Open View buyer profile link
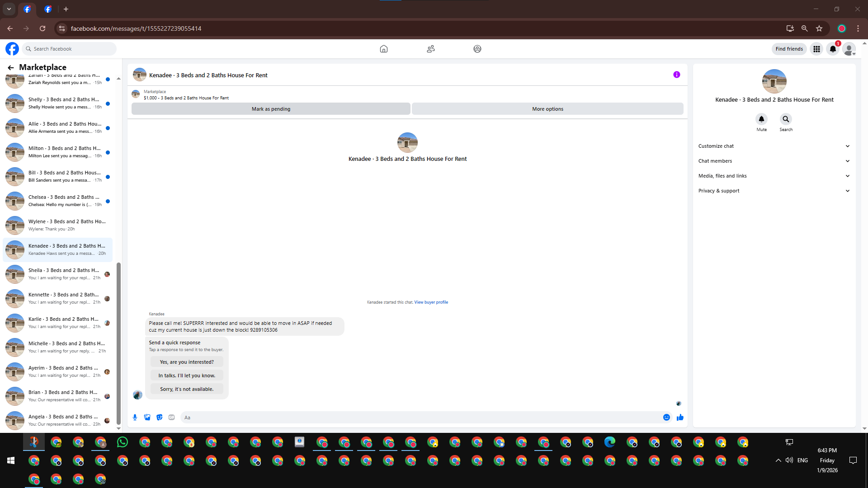The width and height of the screenshot is (868, 488). pos(431,302)
